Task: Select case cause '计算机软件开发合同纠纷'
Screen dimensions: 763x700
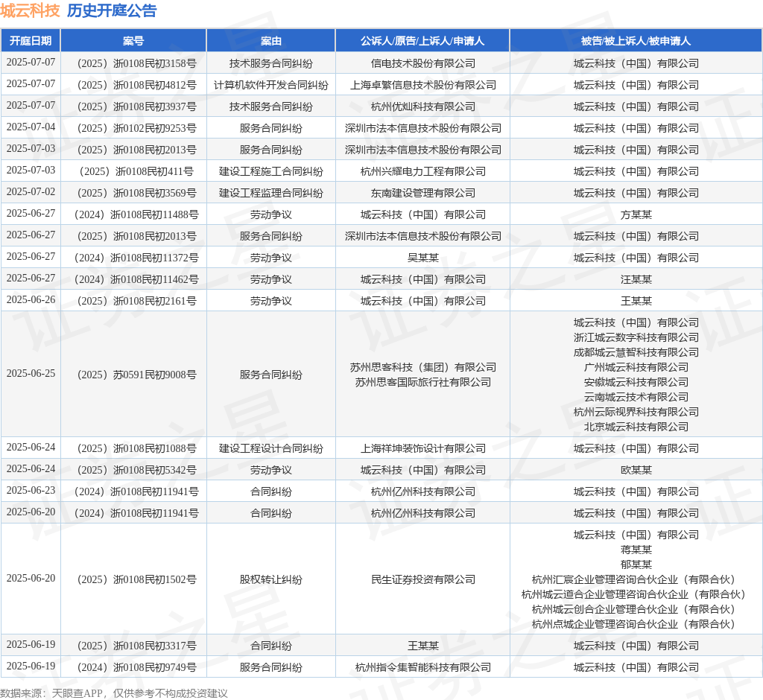Action: tap(271, 85)
